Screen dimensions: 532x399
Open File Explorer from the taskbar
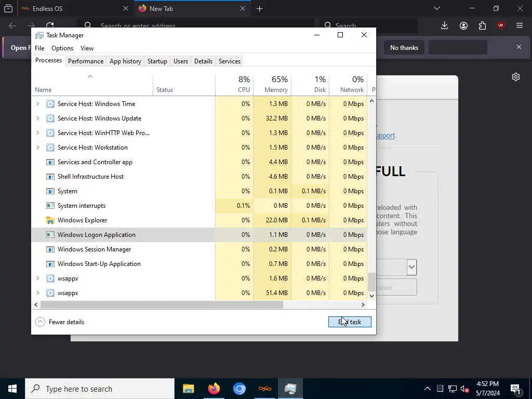pos(188,389)
